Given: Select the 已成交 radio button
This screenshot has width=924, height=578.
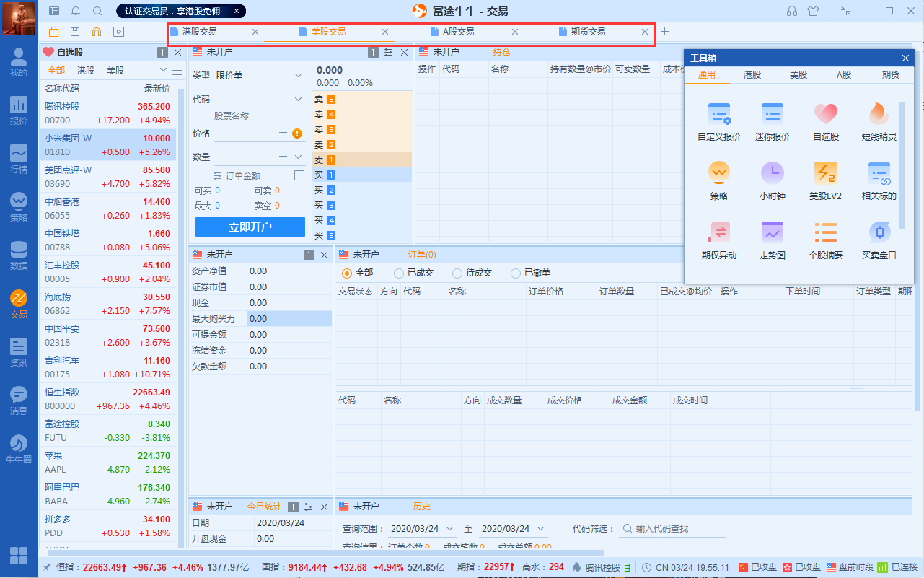Looking at the screenshot, I should 399,273.
